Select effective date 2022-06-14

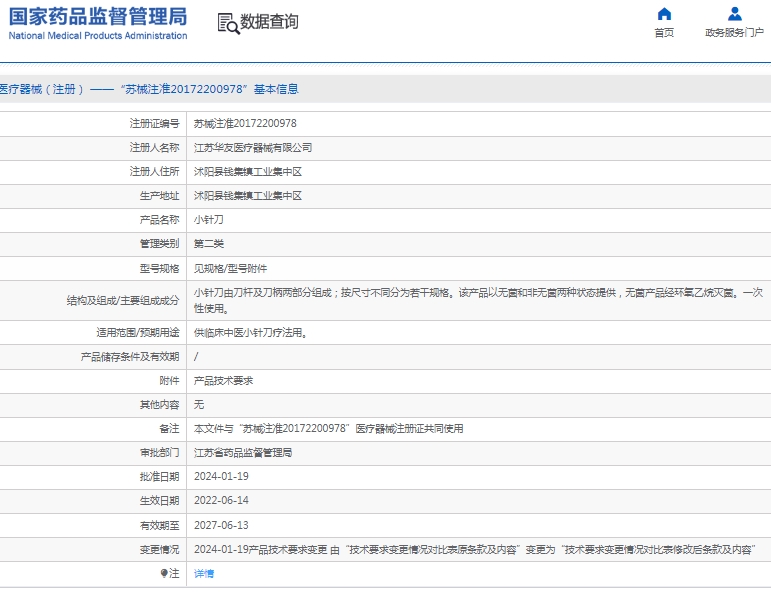pos(221,501)
